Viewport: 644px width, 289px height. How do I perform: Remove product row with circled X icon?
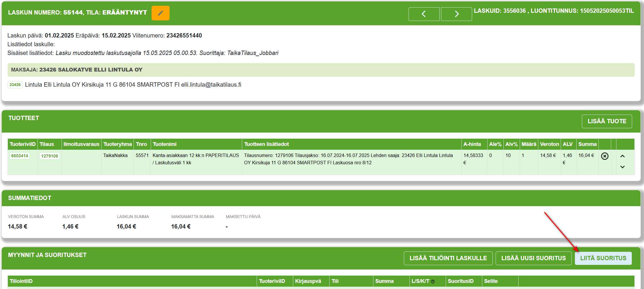pos(605,156)
